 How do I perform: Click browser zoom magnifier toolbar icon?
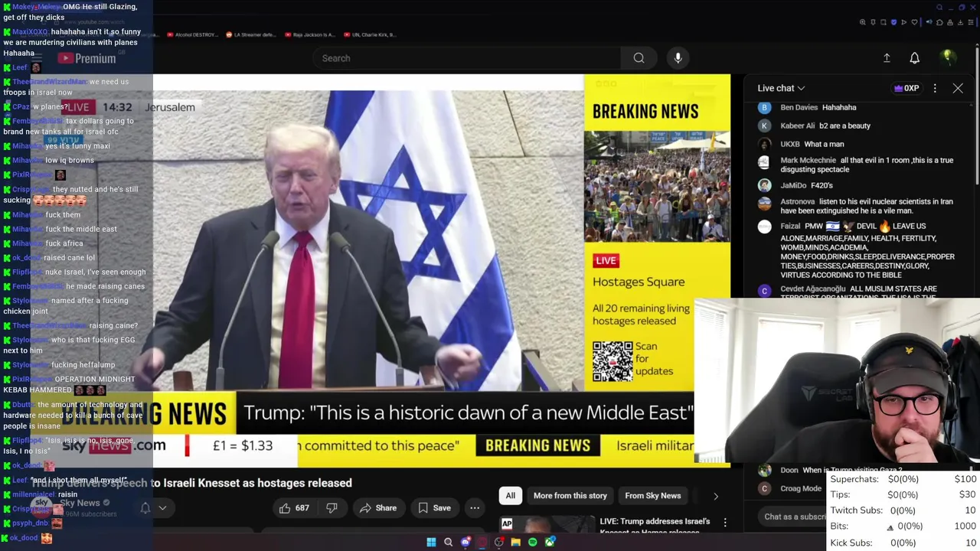(x=863, y=22)
